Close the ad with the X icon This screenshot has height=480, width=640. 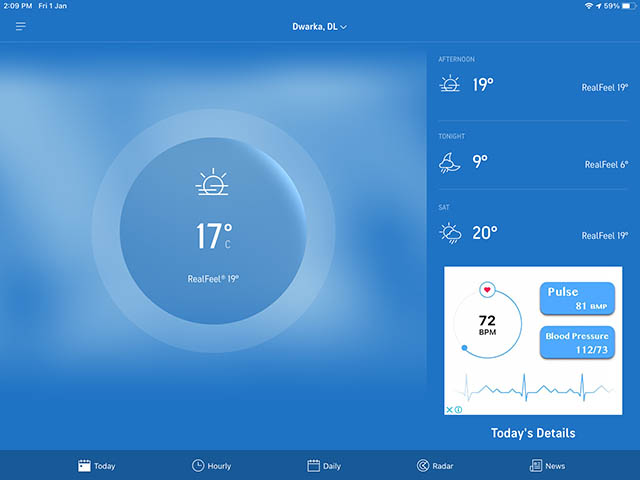(449, 410)
